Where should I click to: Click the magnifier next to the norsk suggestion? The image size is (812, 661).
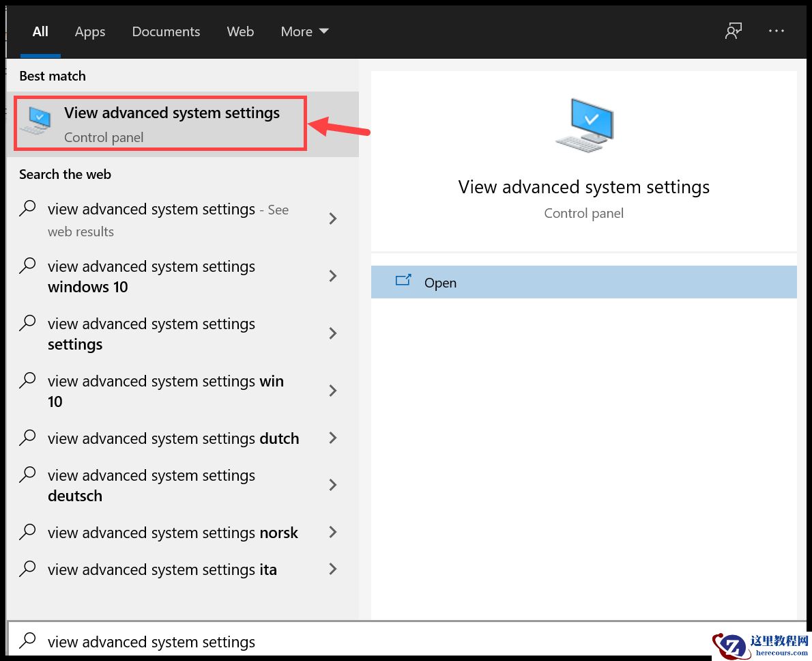click(x=27, y=532)
